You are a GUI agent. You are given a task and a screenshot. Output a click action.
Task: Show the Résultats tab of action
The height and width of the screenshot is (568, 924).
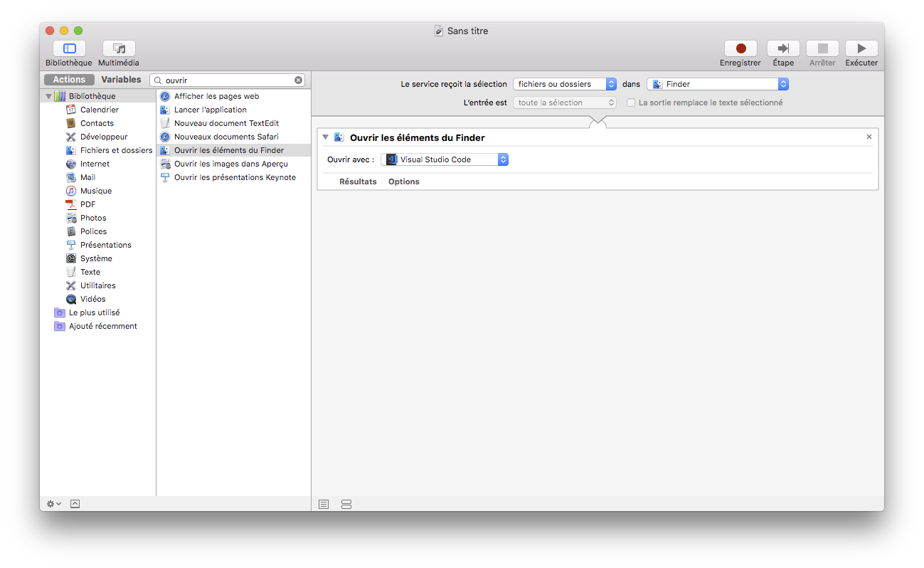(x=358, y=182)
